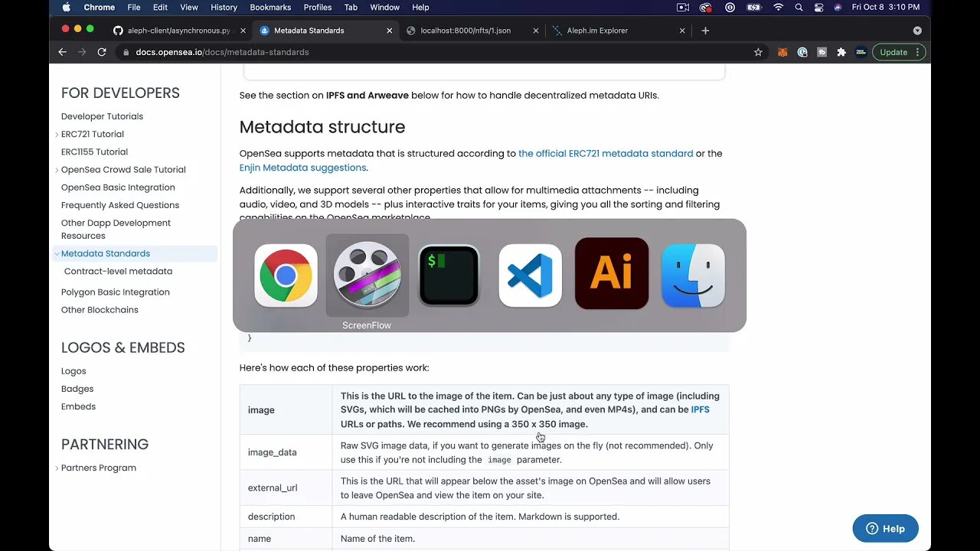This screenshot has height=551, width=980.
Task: Open the Chrome menu in the menu bar
Action: click(99, 7)
